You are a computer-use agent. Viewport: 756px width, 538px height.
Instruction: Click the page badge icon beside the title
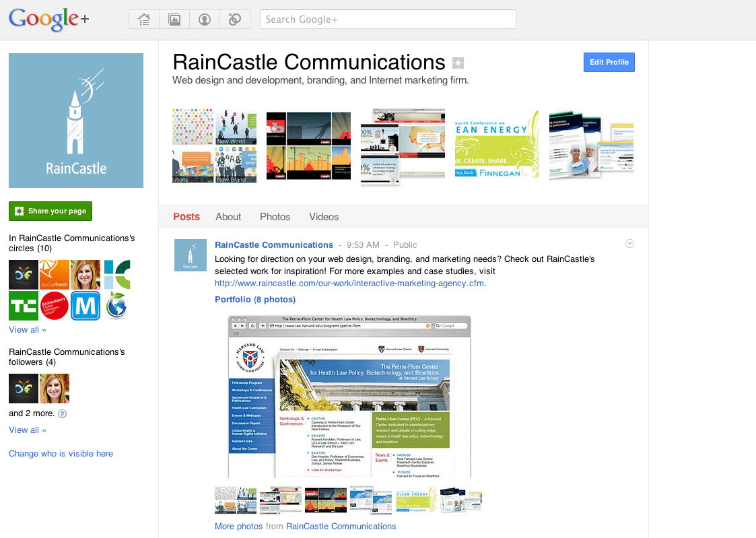pos(458,63)
